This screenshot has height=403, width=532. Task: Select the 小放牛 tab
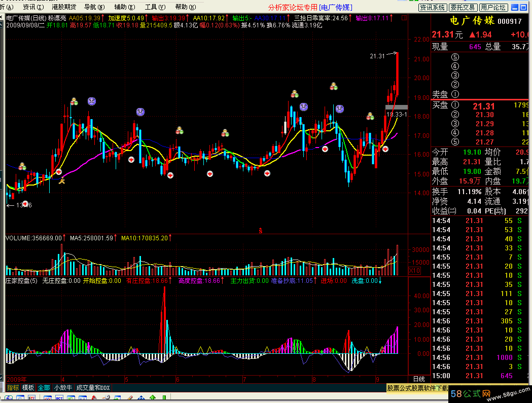(63, 388)
